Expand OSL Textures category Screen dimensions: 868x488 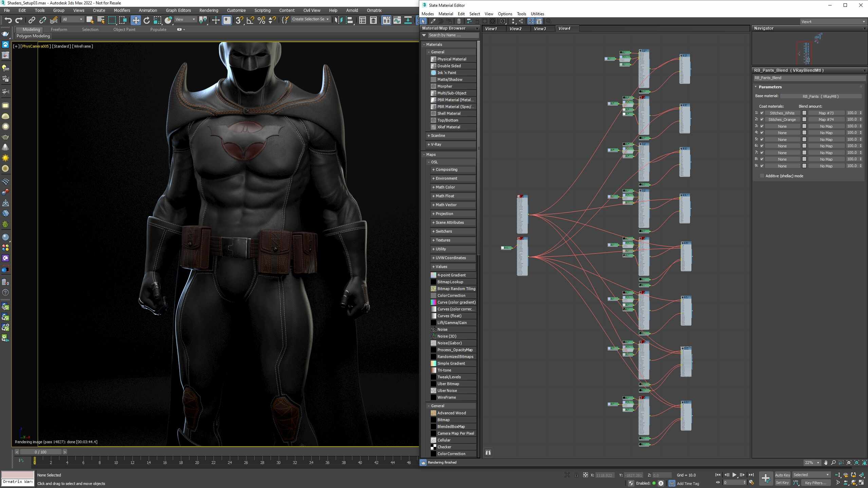453,240
